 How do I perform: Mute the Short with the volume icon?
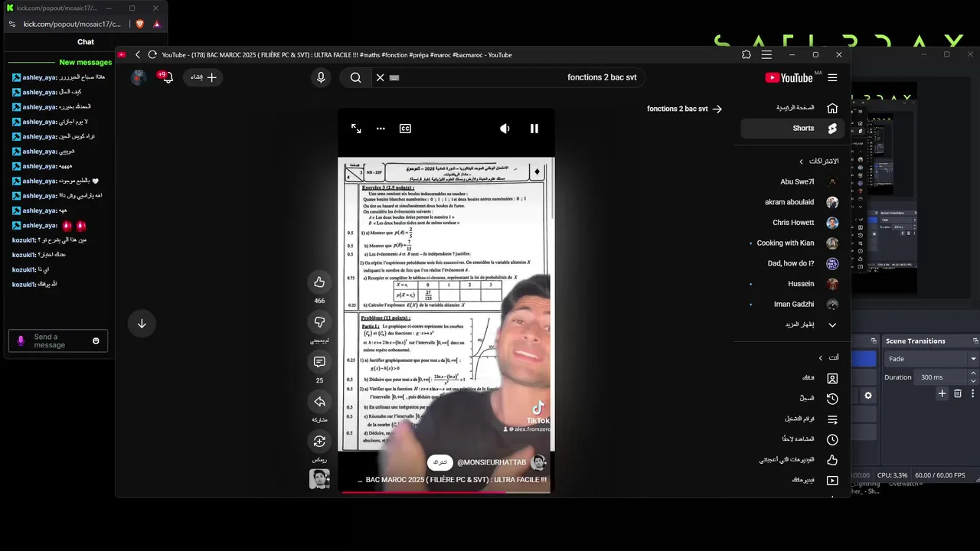[505, 129]
